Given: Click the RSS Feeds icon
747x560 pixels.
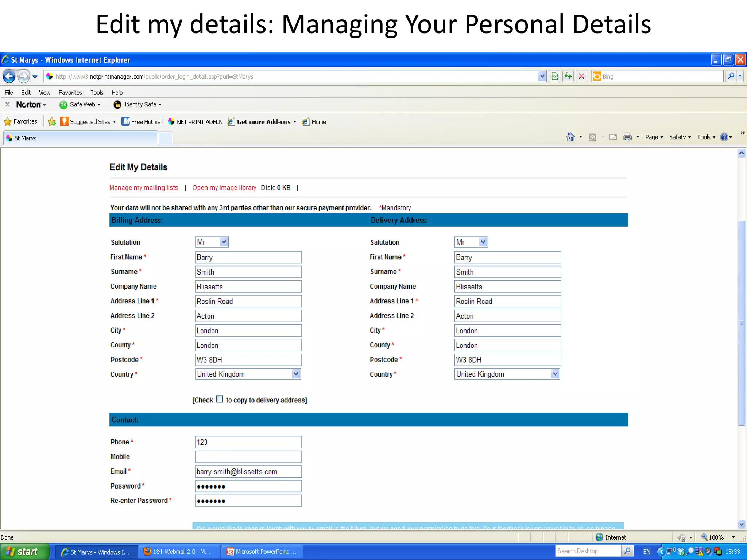Looking at the screenshot, I should tap(592, 137).
